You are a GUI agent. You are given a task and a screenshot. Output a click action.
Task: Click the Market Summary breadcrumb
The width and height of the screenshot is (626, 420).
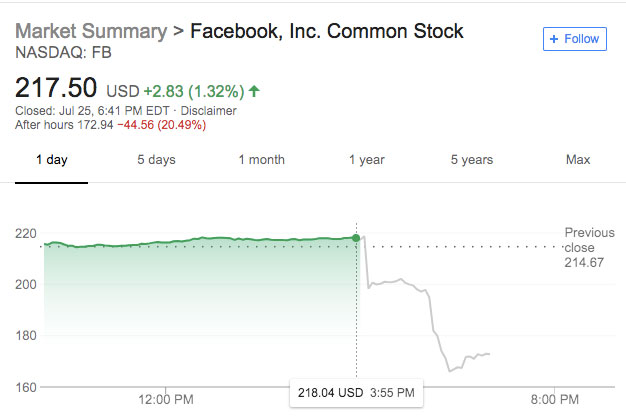(x=91, y=31)
